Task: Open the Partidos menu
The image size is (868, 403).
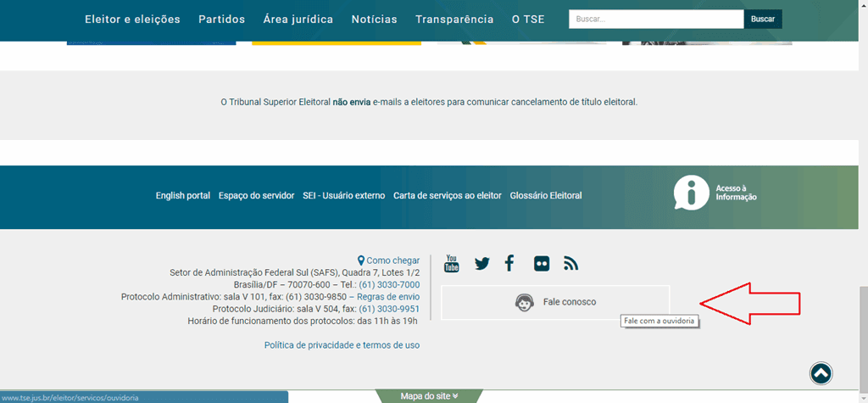Action: [x=221, y=20]
